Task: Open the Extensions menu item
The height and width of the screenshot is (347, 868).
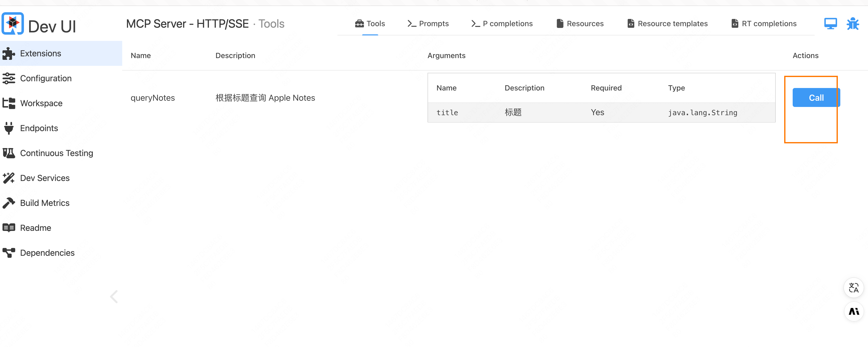Action: (61, 54)
